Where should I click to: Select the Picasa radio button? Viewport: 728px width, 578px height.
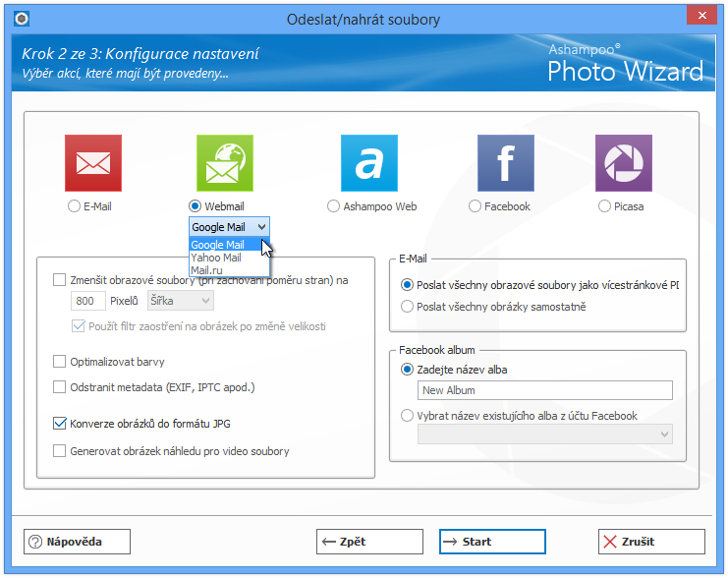tap(604, 206)
